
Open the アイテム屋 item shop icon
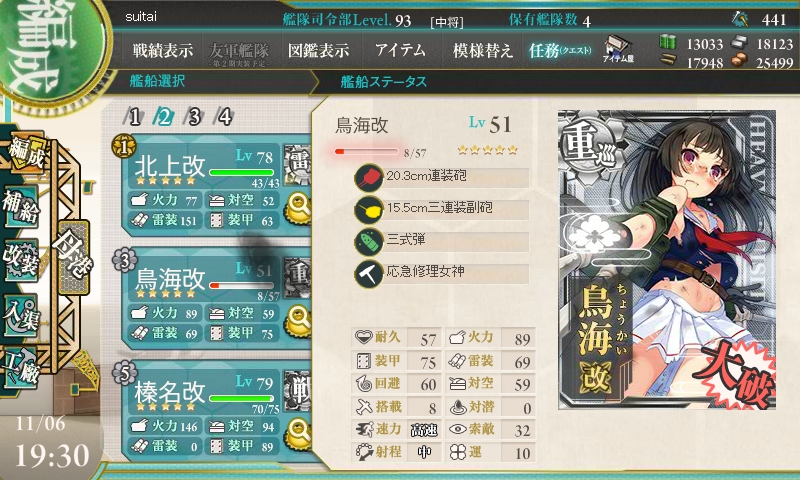pyautogui.click(x=618, y=49)
